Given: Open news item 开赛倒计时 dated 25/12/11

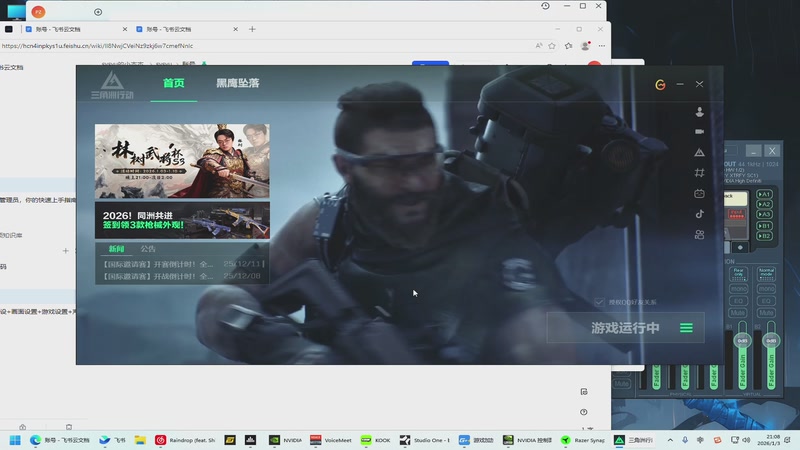Looking at the screenshot, I should (x=184, y=264).
